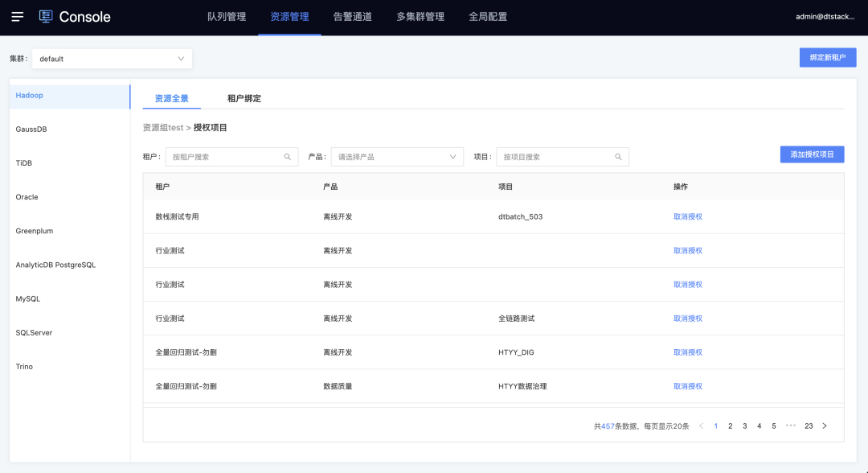Click the 457 total records count

pos(608,426)
